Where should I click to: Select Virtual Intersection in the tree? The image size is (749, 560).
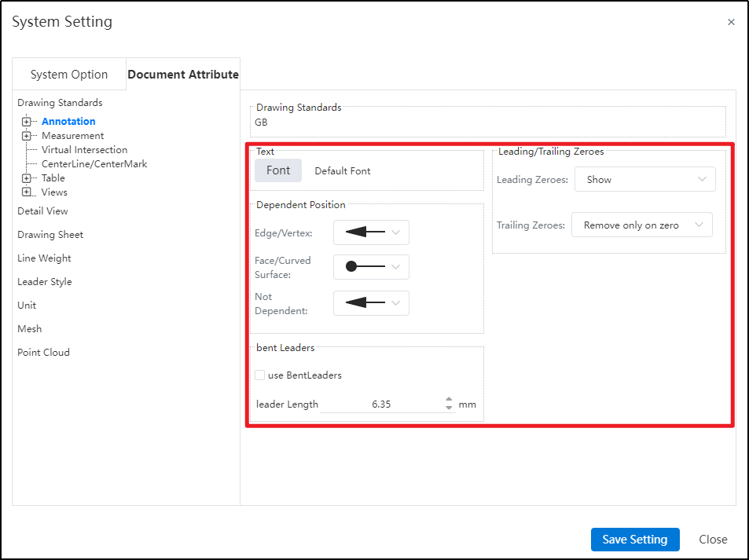click(84, 150)
